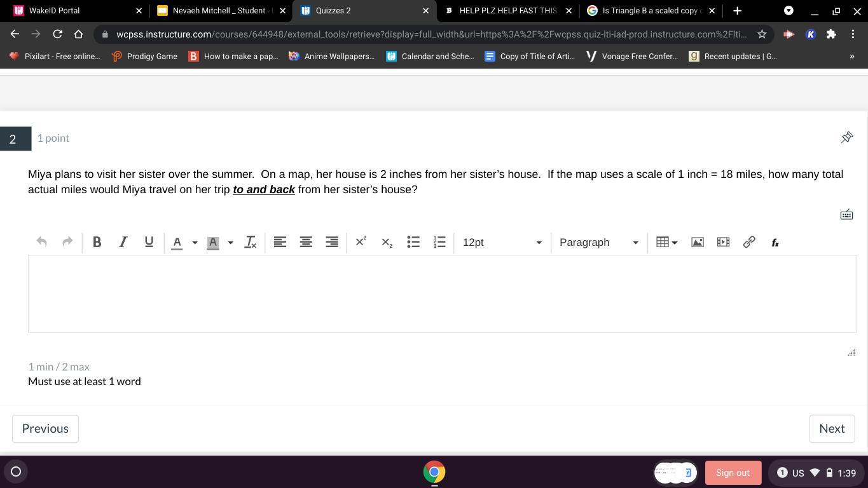This screenshot has width=868, height=488.
Task: Insert media into the answer
Action: pos(723,242)
